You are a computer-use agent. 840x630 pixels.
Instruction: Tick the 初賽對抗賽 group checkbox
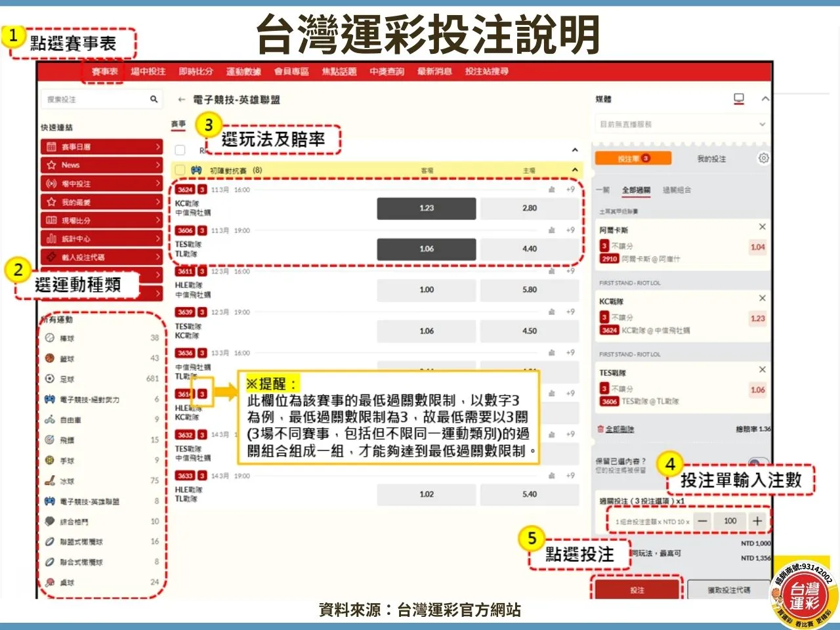[180, 170]
